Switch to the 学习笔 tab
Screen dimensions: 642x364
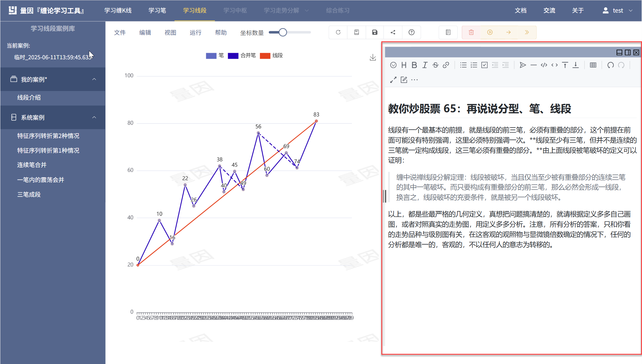(157, 10)
